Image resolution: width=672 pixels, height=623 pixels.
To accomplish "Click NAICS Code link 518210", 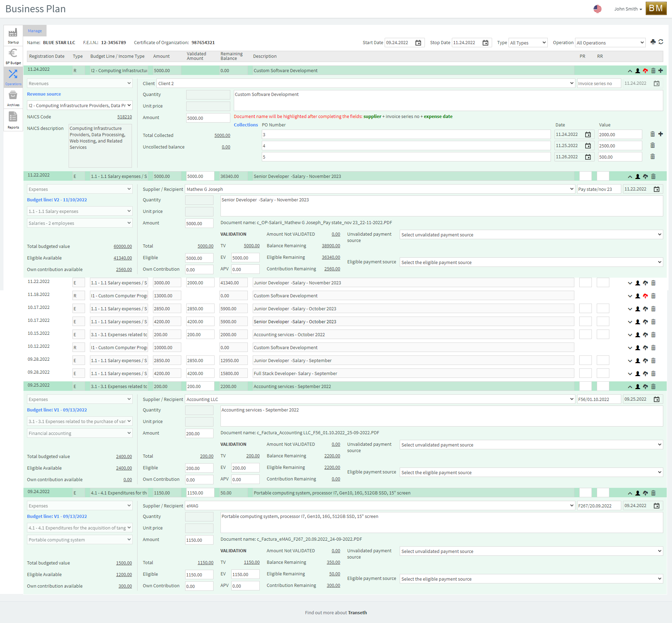I will click(124, 117).
